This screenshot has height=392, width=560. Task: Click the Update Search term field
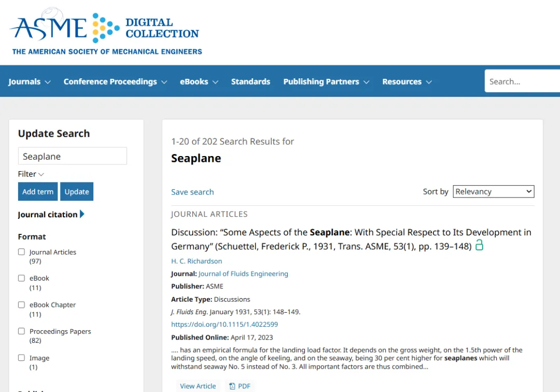coord(73,156)
